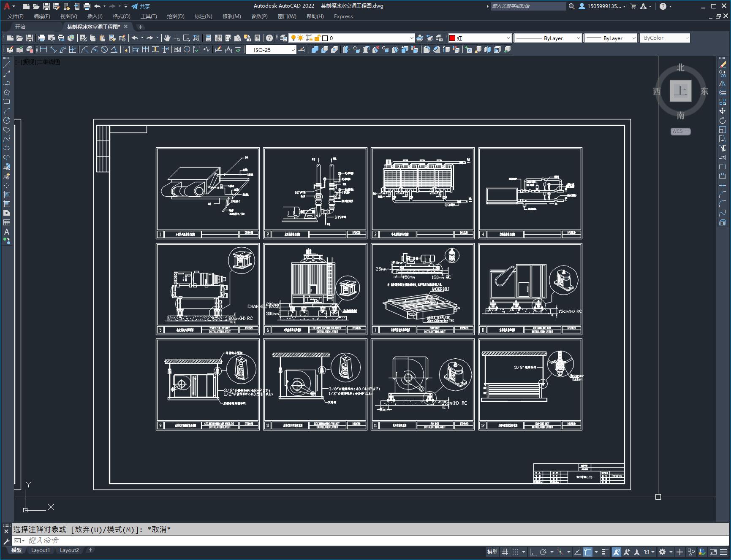Viewport: 731px width, 560px height.
Task: Click the 共享 share button
Action: click(141, 6)
